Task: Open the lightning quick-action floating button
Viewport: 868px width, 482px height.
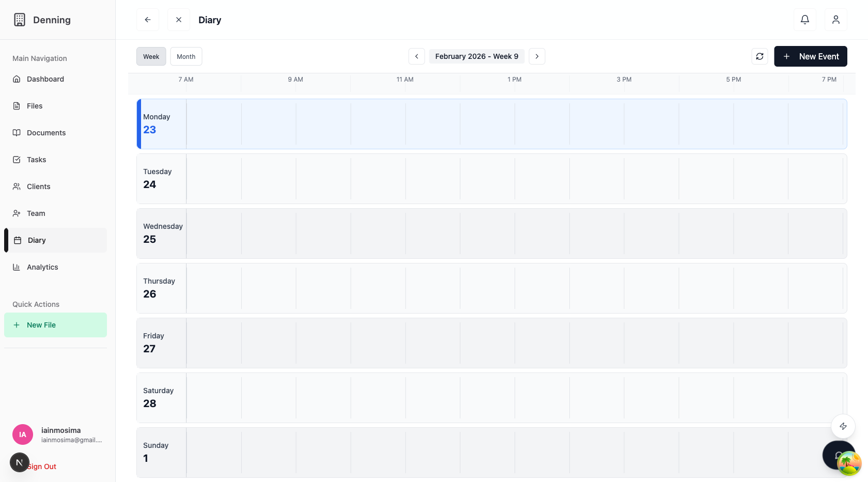Action: 843,426
